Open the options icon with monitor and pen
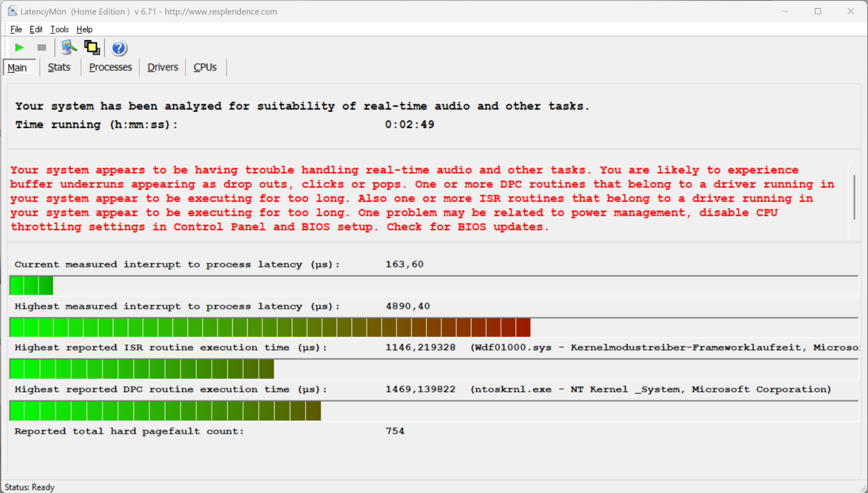Screen dimensions: 868x493 69,47
